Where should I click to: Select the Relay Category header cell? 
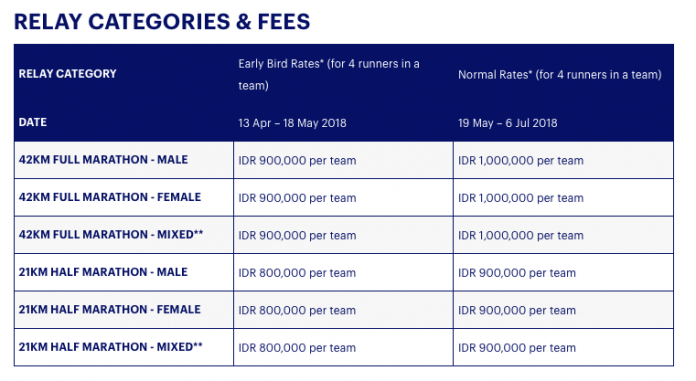click(67, 74)
